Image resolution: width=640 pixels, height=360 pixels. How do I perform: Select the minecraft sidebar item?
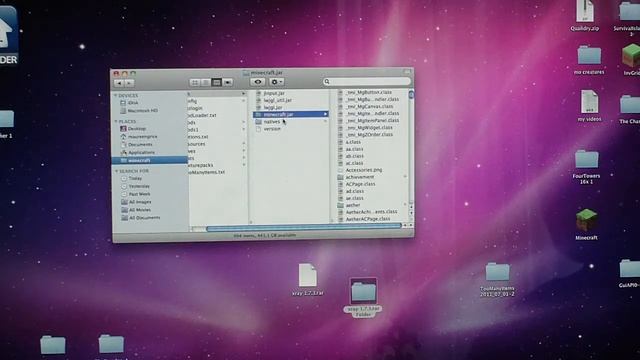(149, 160)
